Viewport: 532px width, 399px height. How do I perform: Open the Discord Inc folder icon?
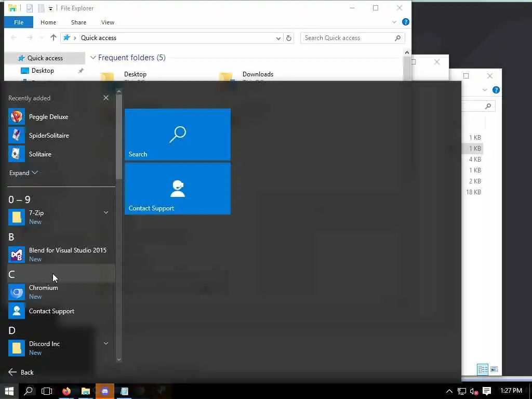[17, 348]
